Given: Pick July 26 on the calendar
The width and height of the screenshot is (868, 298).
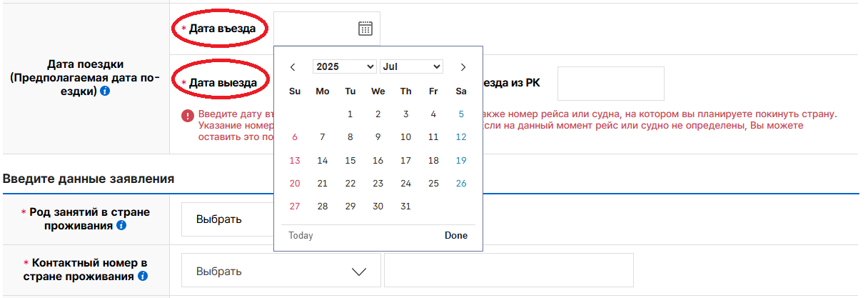Looking at the screenshot, I should [461, 184].
